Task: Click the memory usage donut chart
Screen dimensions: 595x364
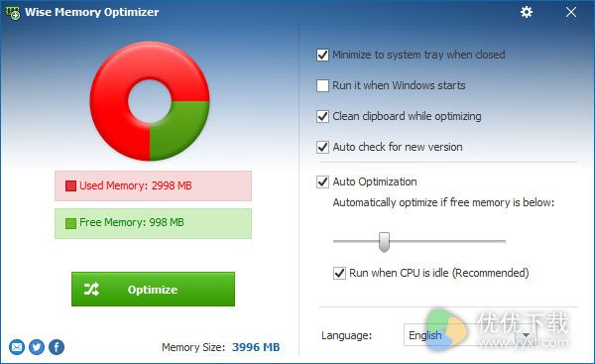Action: (150, 101)
